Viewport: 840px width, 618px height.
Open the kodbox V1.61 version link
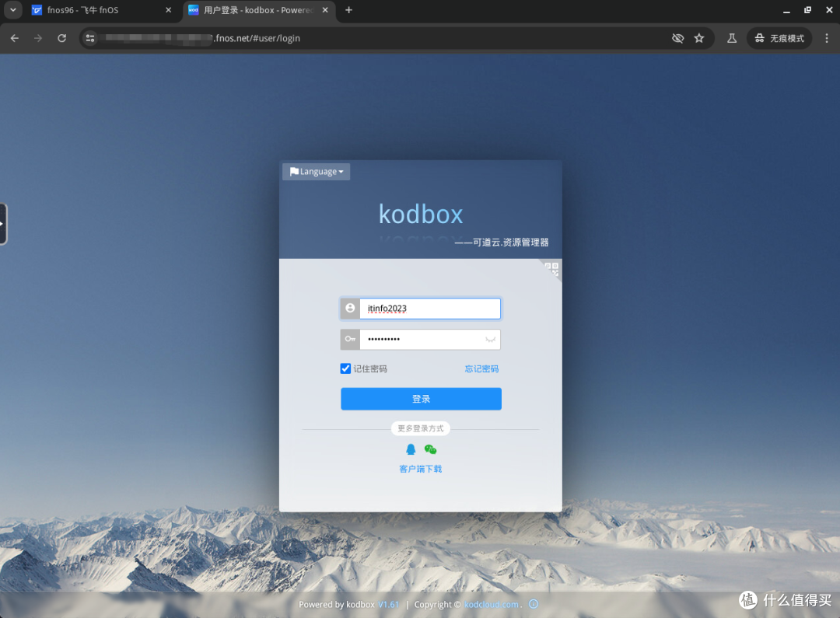[x=388, y=604]
